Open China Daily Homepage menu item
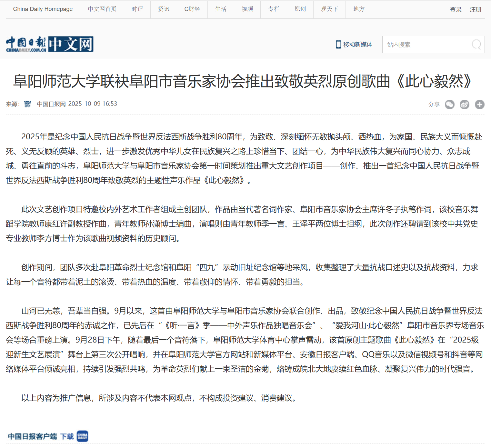 [43, 9]
